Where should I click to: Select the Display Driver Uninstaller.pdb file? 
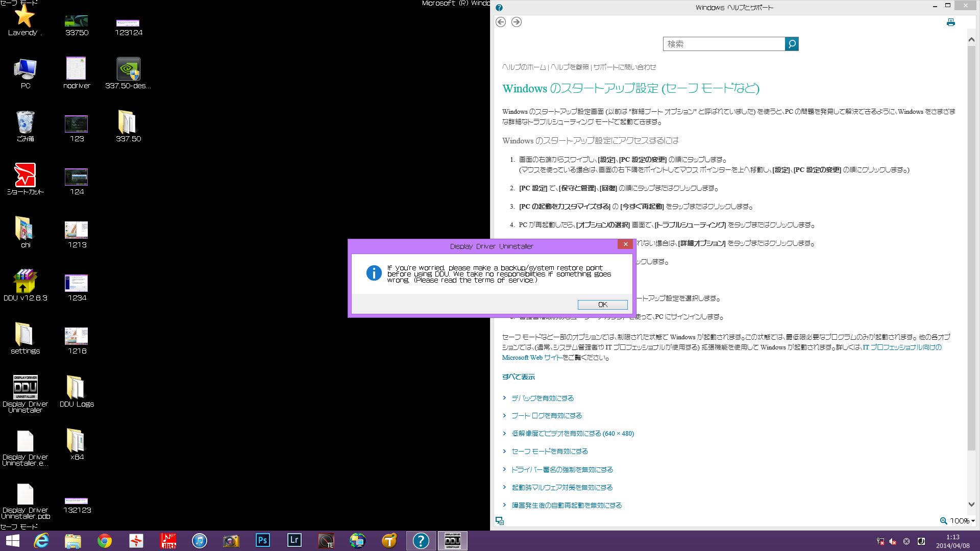pyautogui.click(x=25, y=501)
